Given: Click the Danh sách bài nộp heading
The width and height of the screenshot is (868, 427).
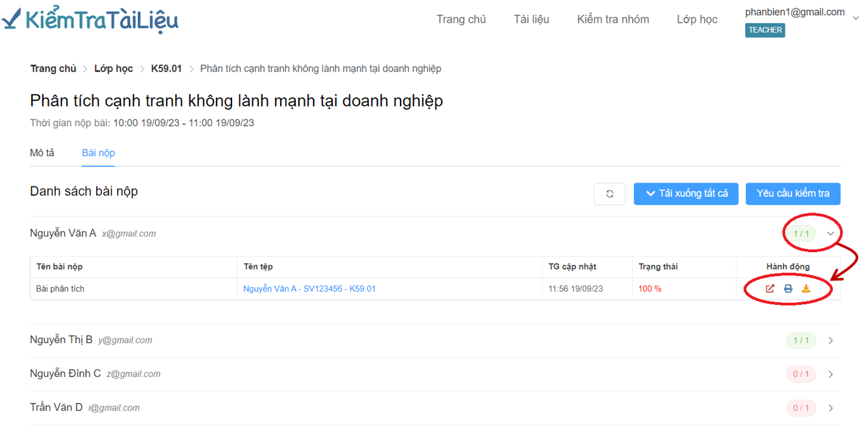Looking at the screenshot, I should click(x=84, y=191).
